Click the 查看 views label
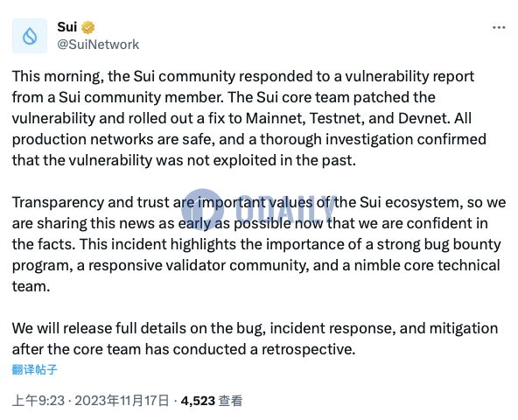The image size is (518, 420). (x=231, y=401)
